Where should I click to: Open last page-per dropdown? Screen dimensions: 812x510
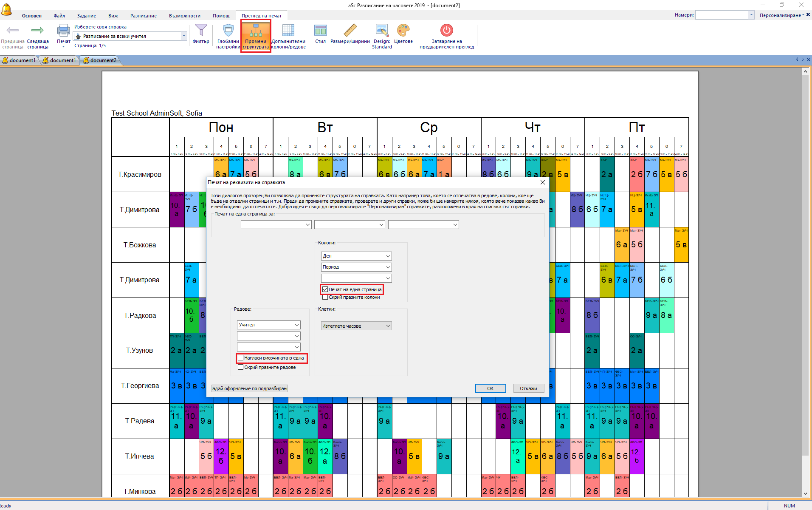coord(423,224)
